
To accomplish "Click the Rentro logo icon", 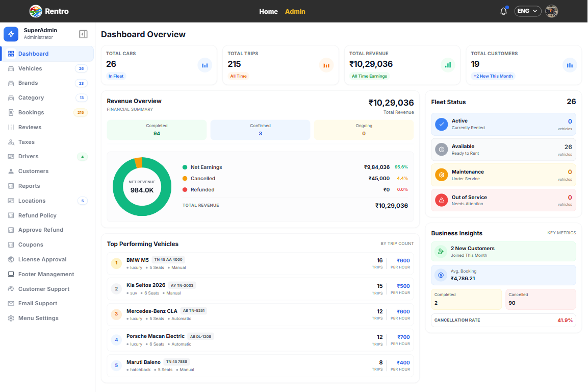I will point(36,11).
